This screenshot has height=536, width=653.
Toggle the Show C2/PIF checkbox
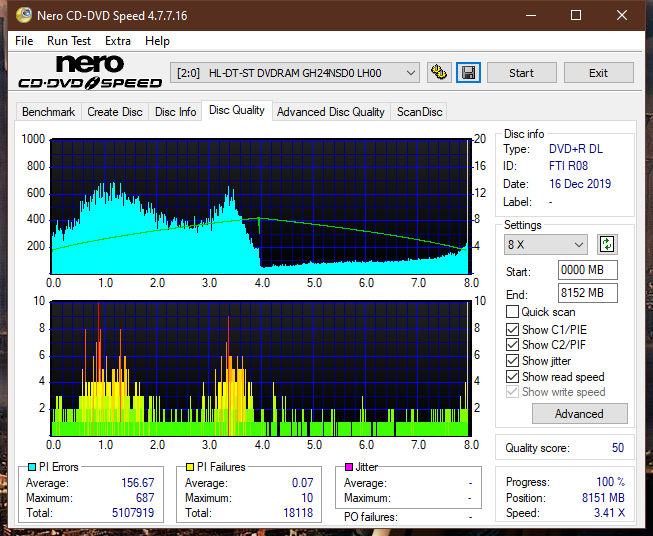(x=512, y=345)
